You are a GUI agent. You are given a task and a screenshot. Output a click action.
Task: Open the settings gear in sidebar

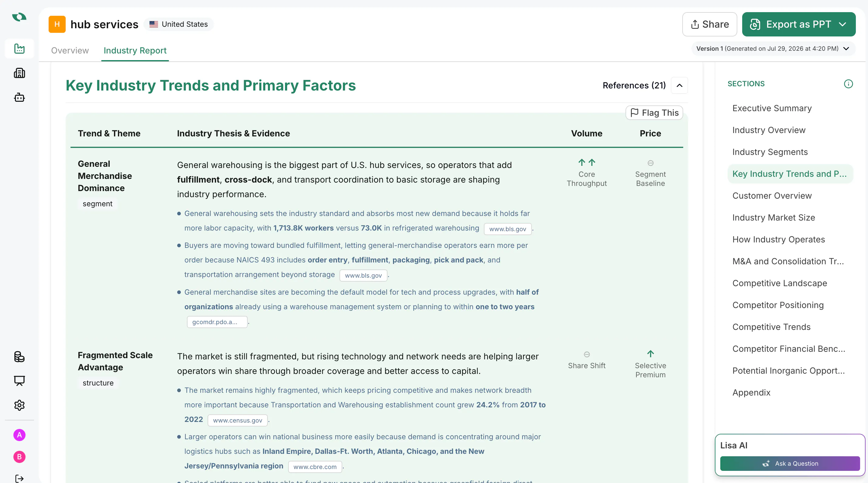pos(19,405)
